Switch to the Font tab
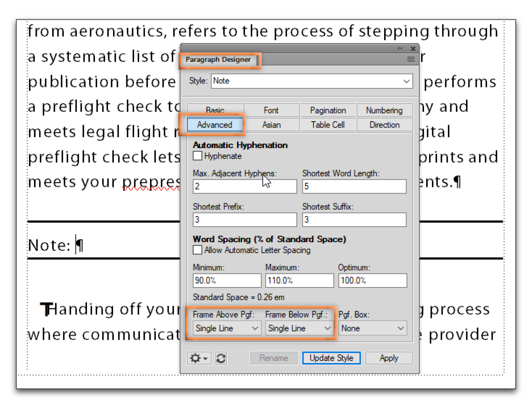Image resolution: width=532 pixels, height=408 pixels. point(271,110)
